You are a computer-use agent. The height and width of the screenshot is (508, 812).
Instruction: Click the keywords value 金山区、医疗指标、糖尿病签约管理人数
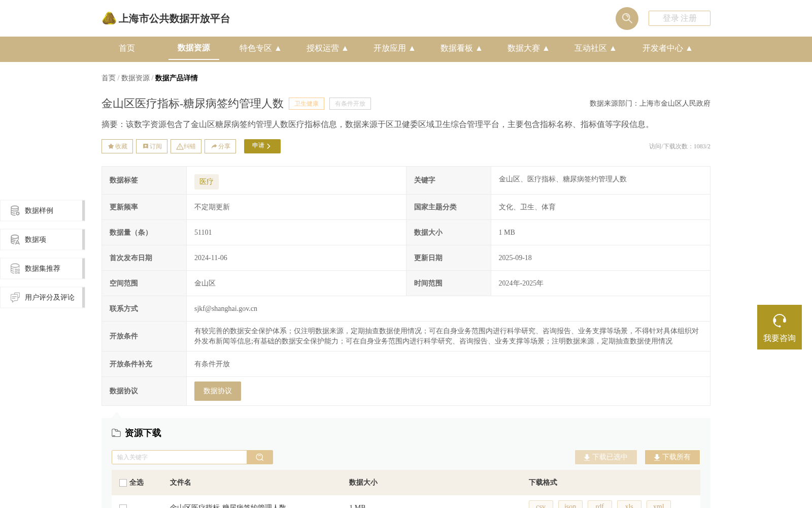point(562,179)
